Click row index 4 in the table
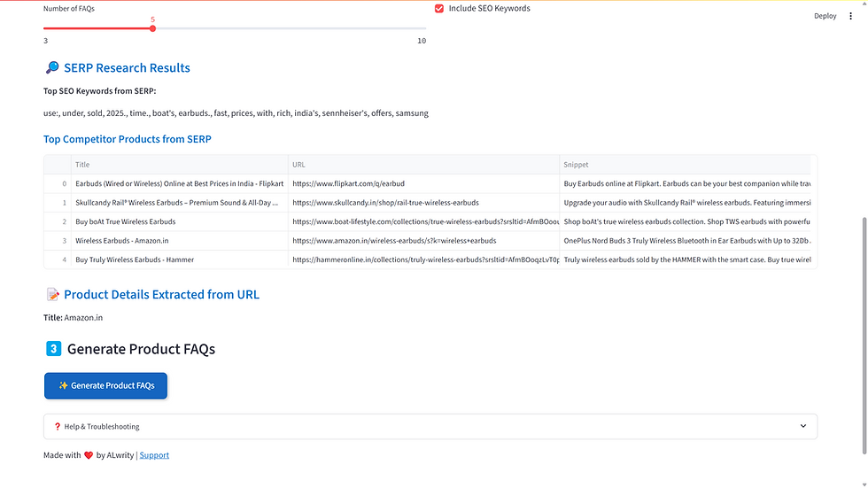The height and width of the screenshot is (488, 868). (58, 259)
